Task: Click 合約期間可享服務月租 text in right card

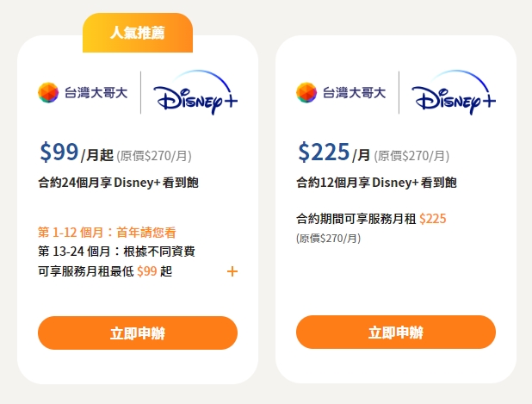Action: coord(356,219)
